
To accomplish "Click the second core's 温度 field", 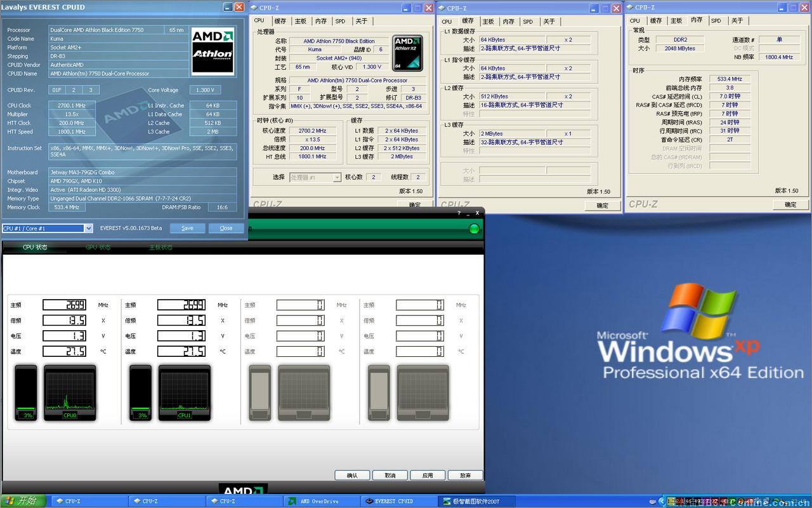I will (181, 351).
